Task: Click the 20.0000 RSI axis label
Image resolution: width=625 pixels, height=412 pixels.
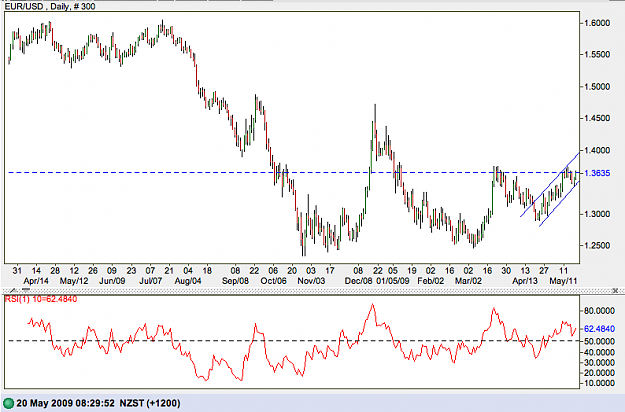Action: click(599, 373)
